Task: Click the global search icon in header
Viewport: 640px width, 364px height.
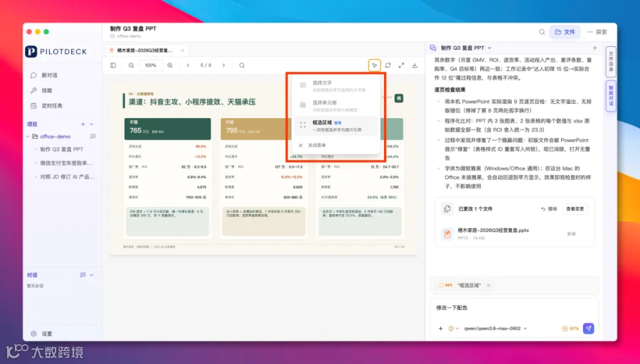Action: 542,32
